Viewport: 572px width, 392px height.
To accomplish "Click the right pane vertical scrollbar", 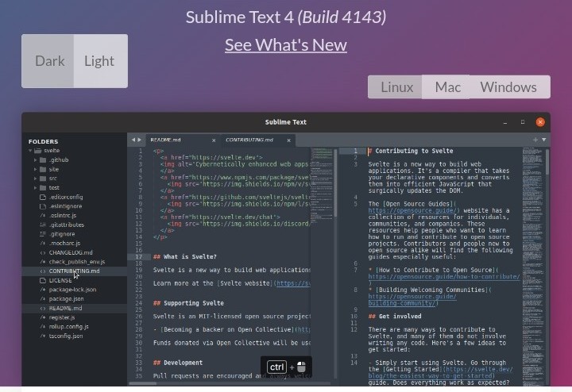I will click(547, 162).
